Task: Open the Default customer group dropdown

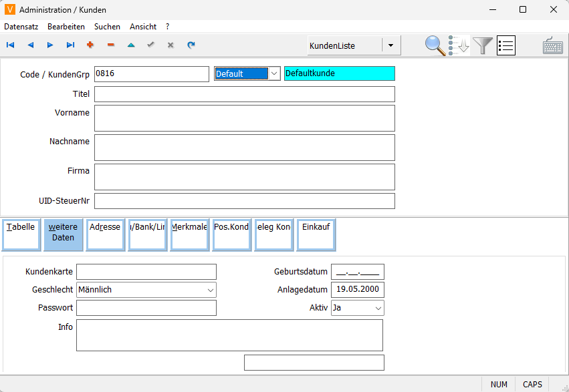Action: [273, 73]
